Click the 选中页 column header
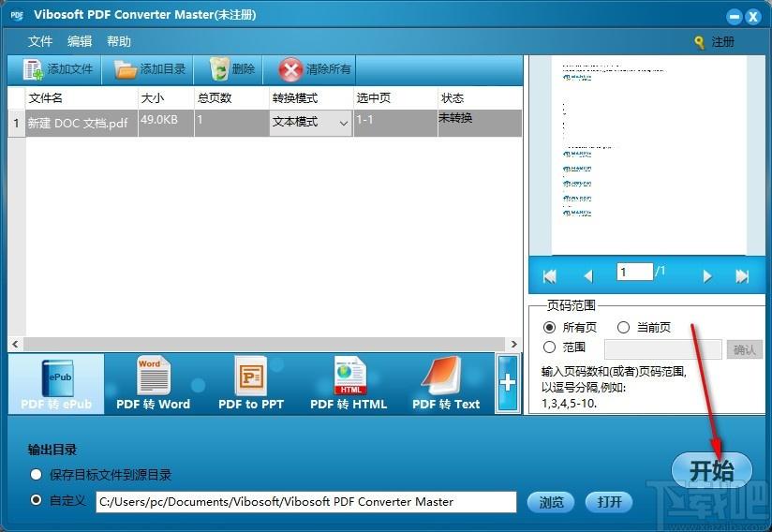The width and height of the screenshot is (772, 532). (x=395, y=98)
